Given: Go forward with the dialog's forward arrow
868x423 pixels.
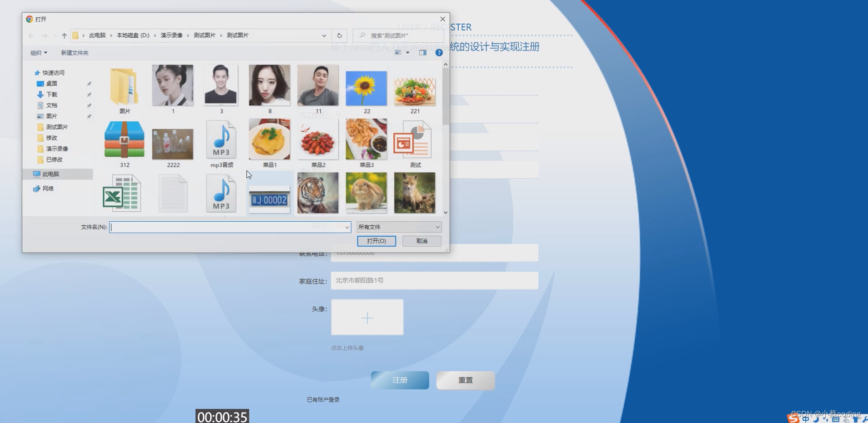Looking at the screenshot, I should (x=44, y=35).
